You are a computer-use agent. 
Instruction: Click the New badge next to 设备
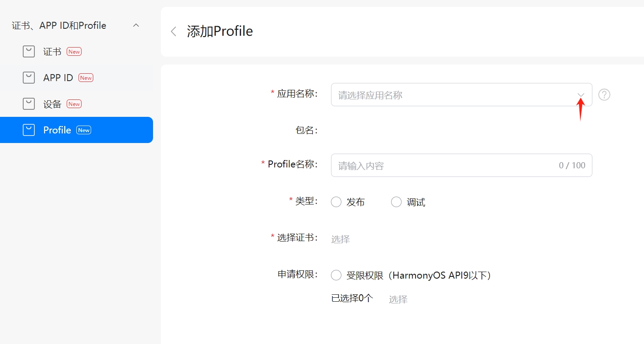click(x=74, y=104)
